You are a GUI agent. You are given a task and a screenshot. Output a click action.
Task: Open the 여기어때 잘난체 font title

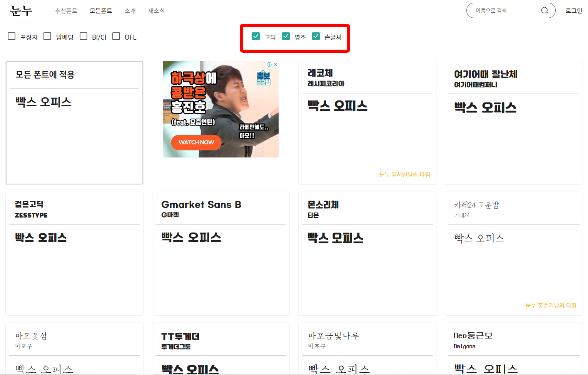coord(486,74)
